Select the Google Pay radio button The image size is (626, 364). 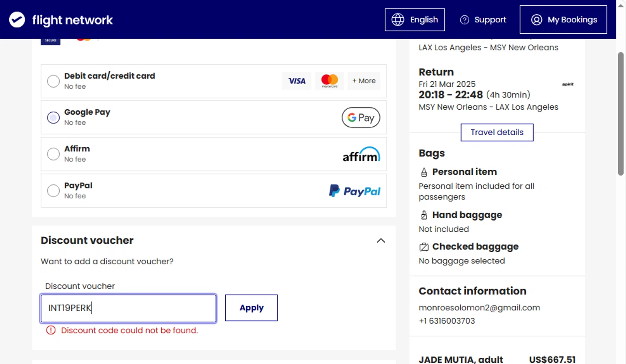pos(53,118)
